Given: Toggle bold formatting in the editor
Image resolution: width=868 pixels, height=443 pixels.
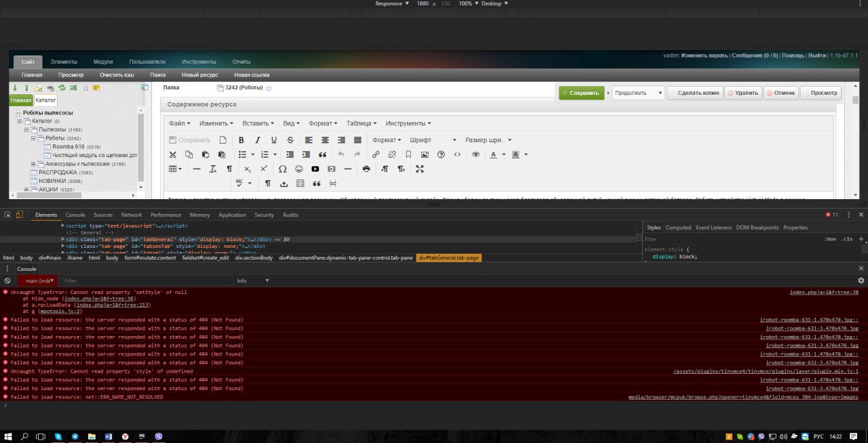Looking at the screenshot, I should tap(241, 140).
